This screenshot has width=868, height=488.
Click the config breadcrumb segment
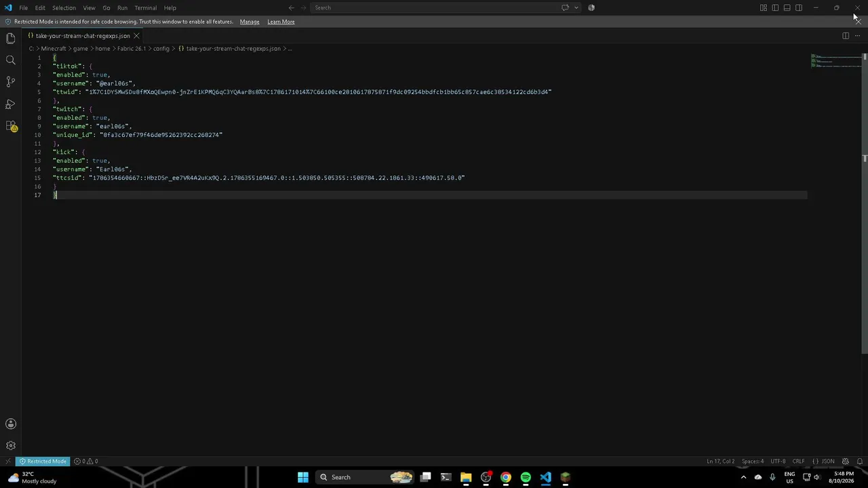click(x=161, y=49)
